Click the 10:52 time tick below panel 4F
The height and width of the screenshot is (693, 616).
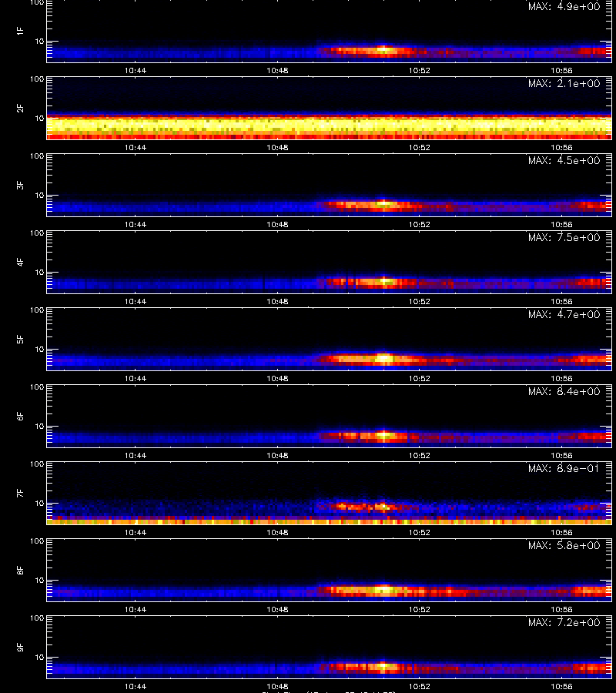420,301
